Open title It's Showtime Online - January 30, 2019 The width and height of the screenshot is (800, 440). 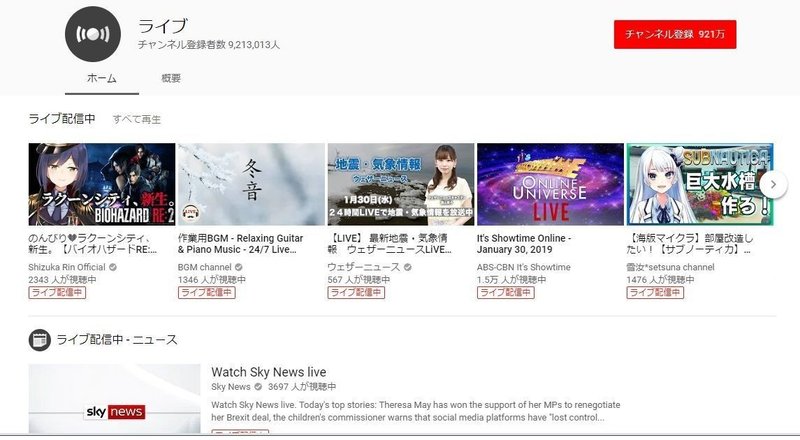click(x=524, y=244)
